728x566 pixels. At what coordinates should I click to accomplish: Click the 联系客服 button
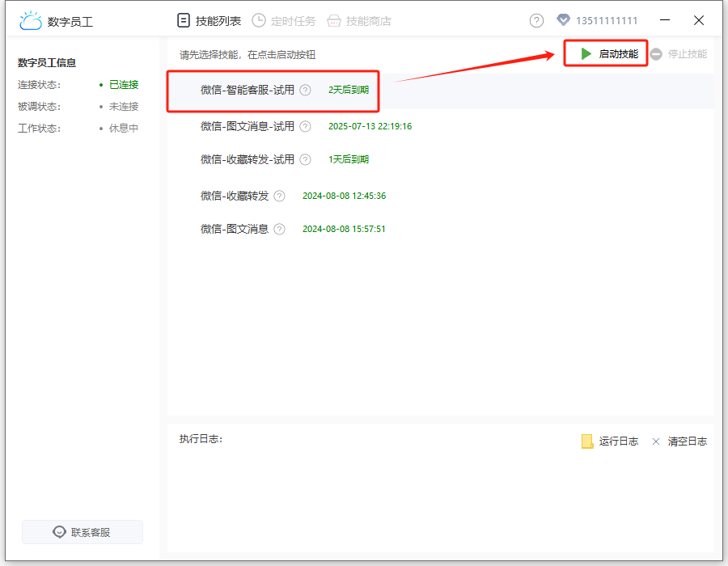click(x=83, y=532)
